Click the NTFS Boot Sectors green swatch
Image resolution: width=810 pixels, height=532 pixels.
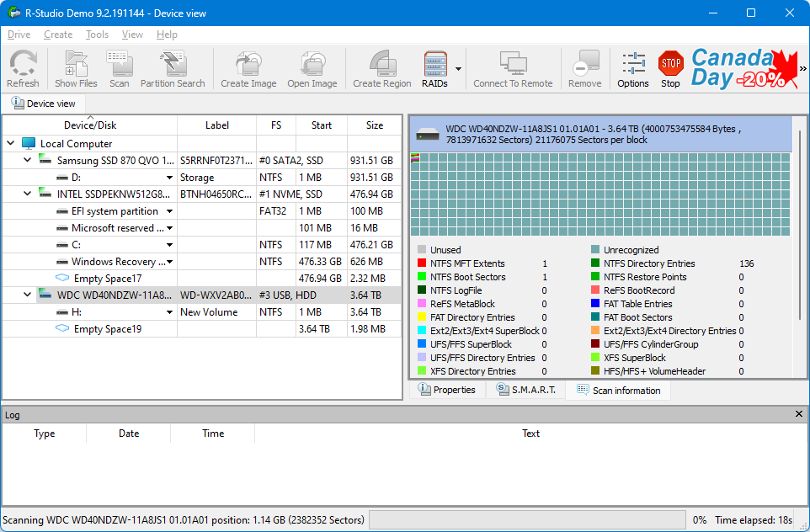[422, 276]
